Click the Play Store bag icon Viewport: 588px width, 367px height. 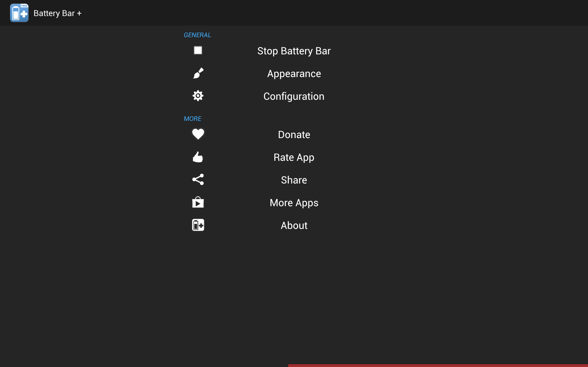(x=198, y=202)
